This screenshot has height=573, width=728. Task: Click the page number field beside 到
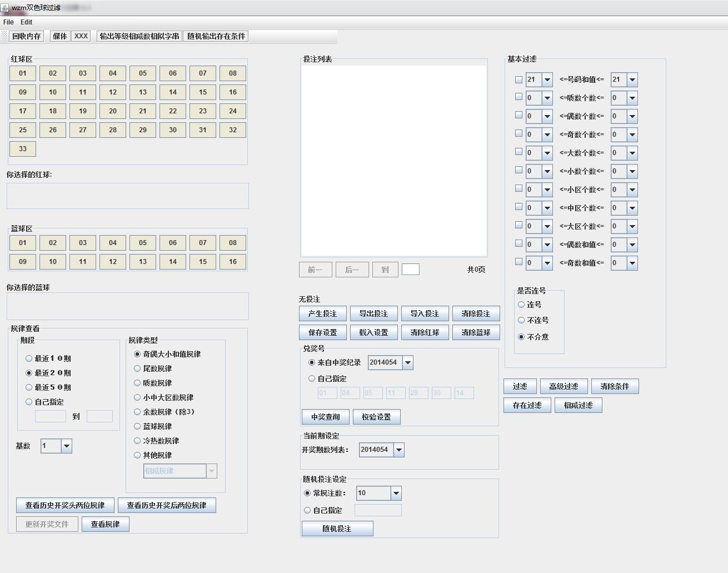point(411,270)
